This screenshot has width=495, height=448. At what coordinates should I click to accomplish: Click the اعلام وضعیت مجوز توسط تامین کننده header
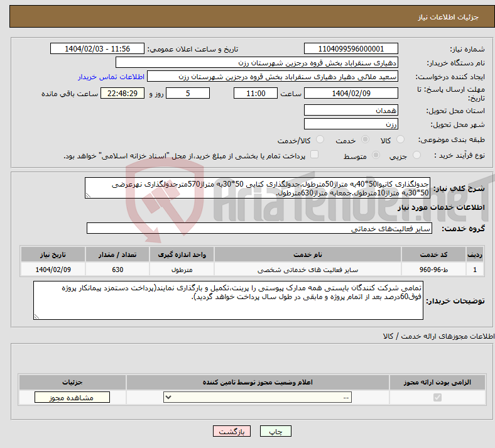pyautogui.click(x=258, y=382)
